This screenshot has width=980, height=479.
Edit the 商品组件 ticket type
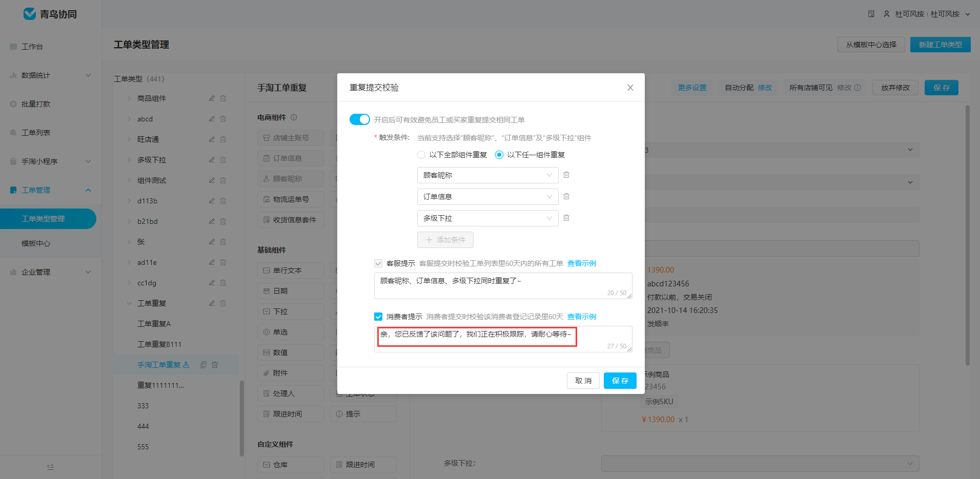tap(212, 98)
